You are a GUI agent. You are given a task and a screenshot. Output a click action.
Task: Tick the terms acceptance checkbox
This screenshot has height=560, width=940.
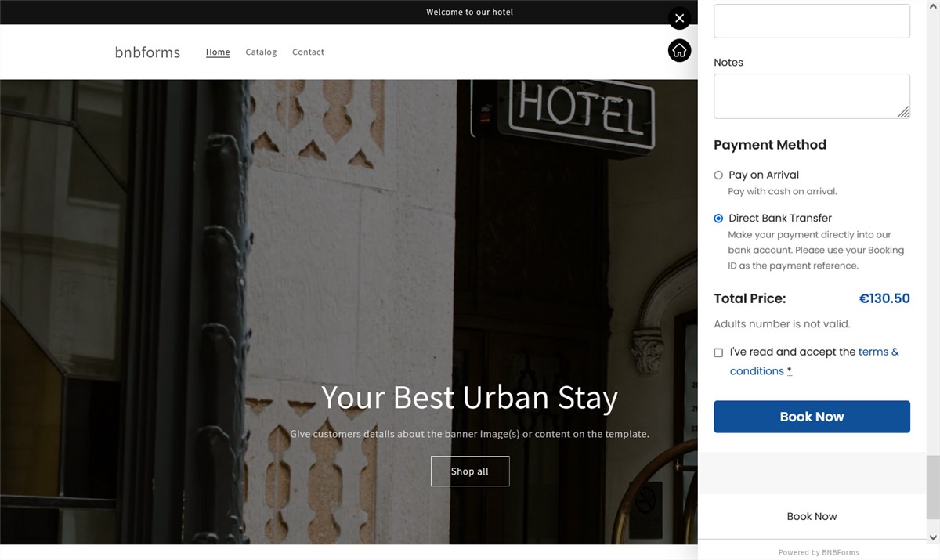(718, 352)
